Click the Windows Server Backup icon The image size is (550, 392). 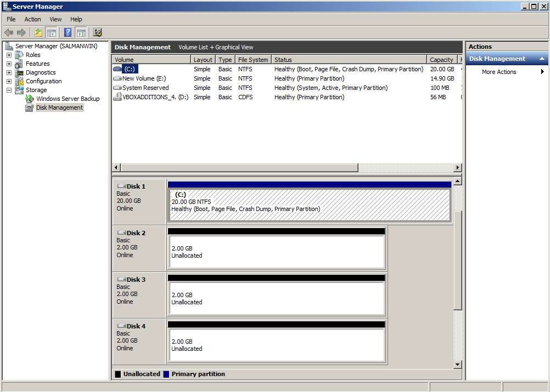pyautogui.click(x=30, y=99)
